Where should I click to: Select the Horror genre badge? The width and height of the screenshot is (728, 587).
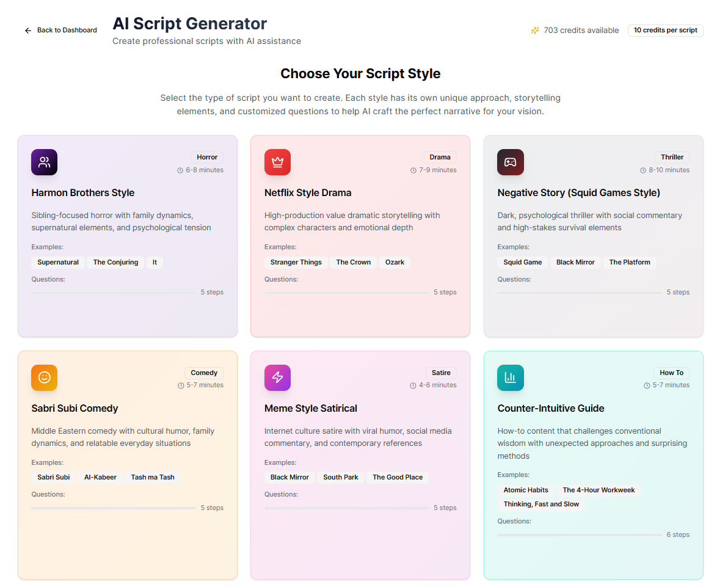207,157
